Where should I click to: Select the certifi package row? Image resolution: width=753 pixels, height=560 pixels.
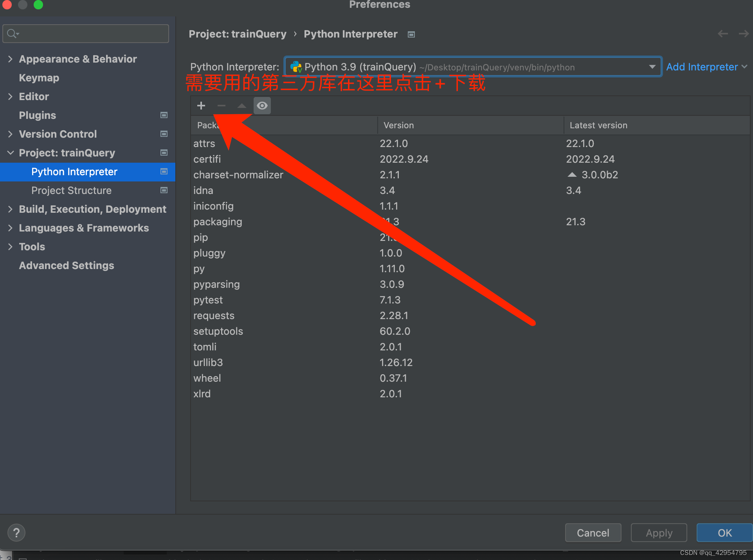[x=470, y=159]
